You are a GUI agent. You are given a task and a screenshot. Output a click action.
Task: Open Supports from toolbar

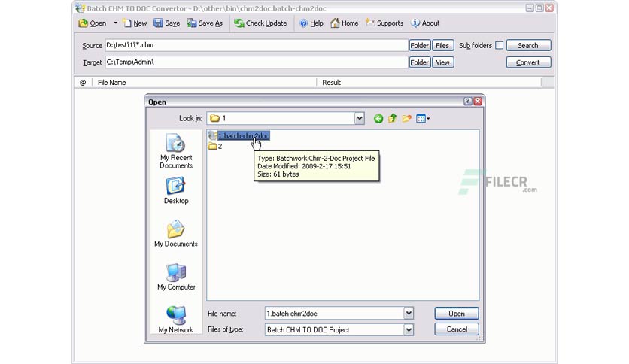[384, 23]
